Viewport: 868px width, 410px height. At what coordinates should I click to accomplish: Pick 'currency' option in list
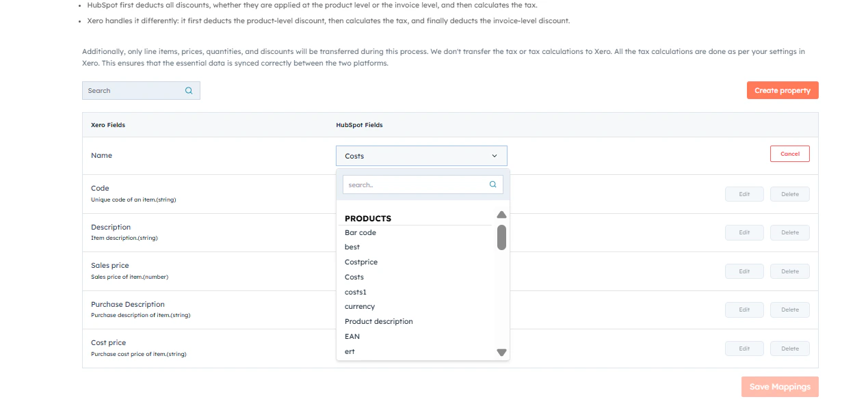click(x=360, y=306)
